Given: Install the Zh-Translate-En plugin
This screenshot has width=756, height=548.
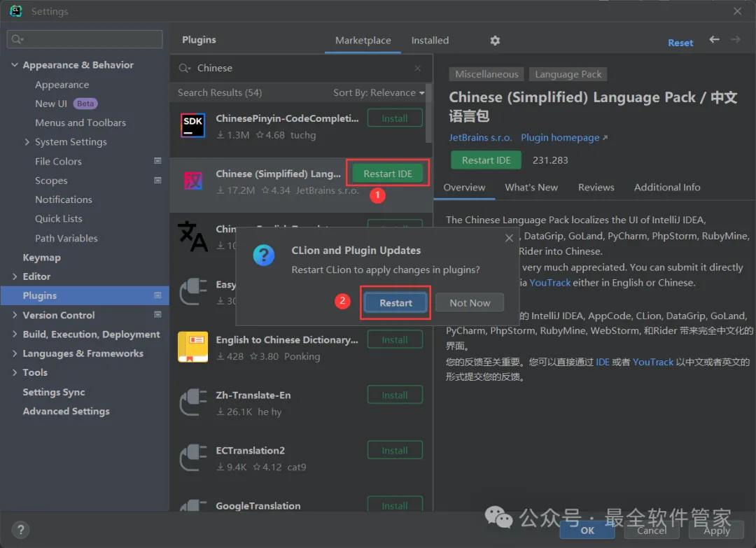Looking at the screenshot, I should pyautogui.click(x=395, y=395).
